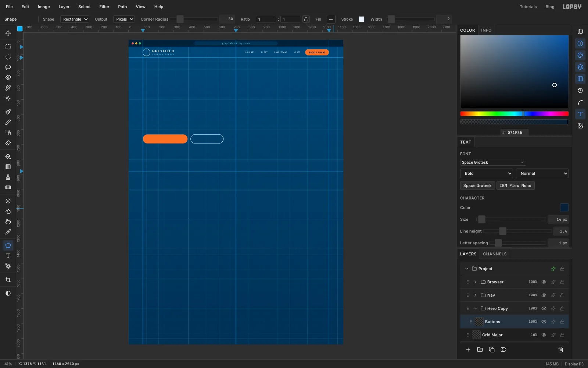Image resolution: width=588 pixels, height=368 pixels.
Task: Switch to the Info tab
Action: [486, 30]
